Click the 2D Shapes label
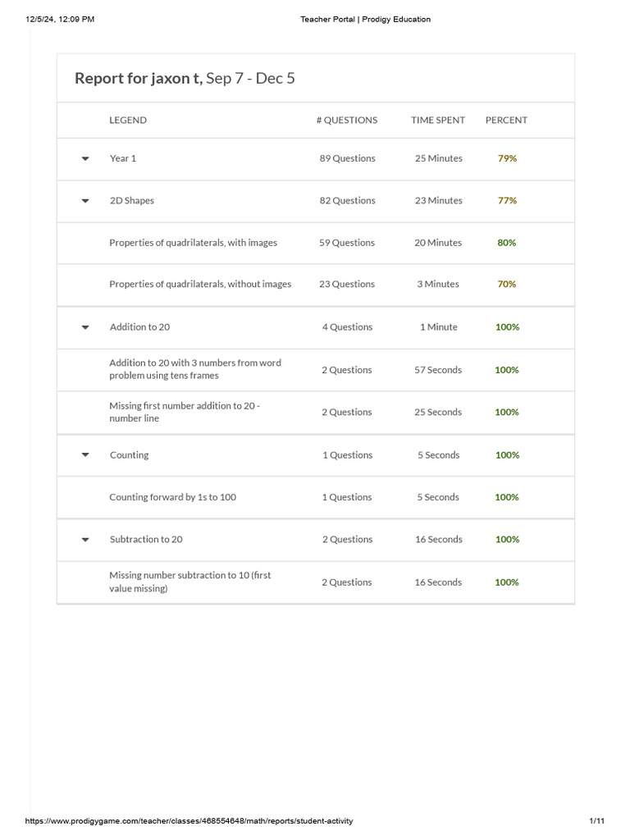The image size is (630, 840). click(132, 200)
